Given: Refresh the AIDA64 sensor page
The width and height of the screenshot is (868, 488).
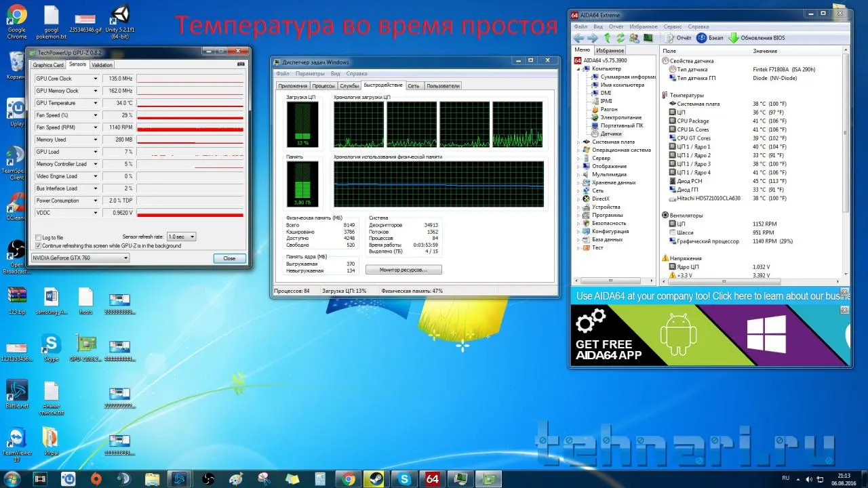Looking at the screenshot, I should pos(620,38).
